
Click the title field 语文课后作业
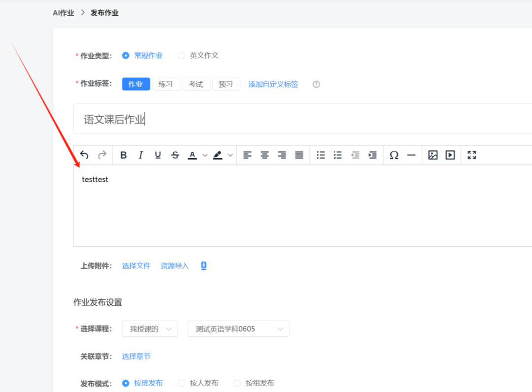pyautogui.click(x=302, y=119)
